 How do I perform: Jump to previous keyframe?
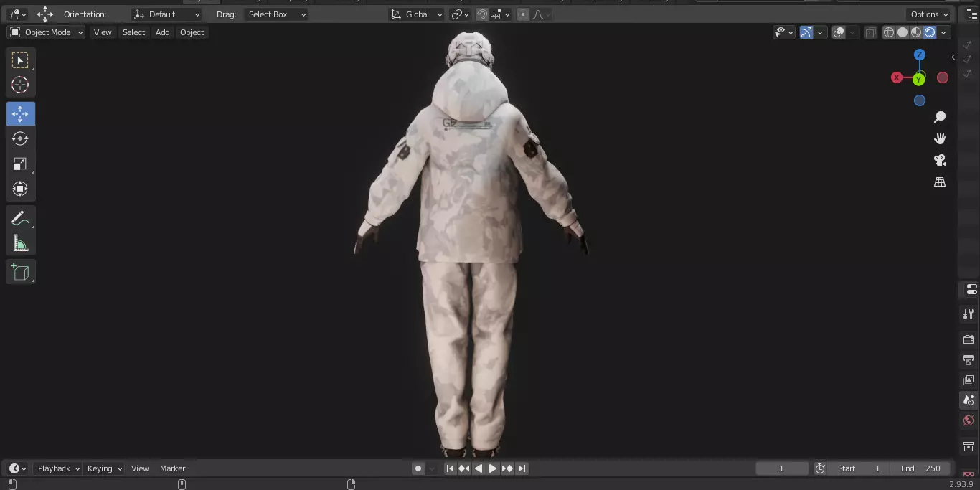[x=464, y=468]
